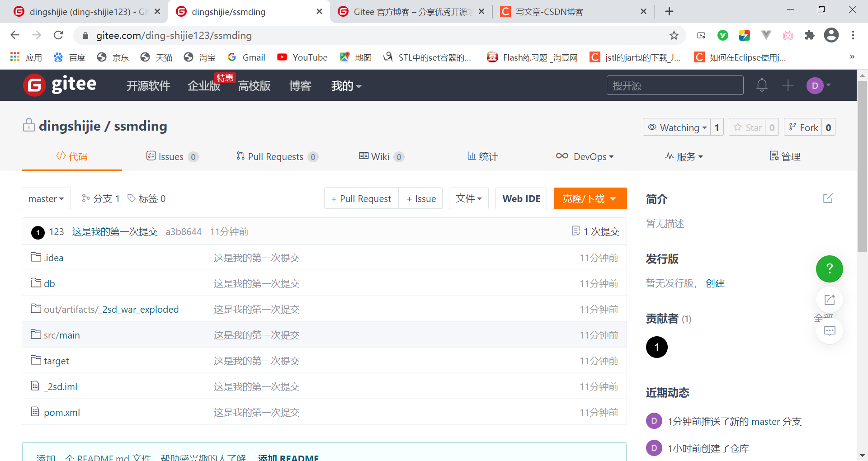This screenshot has width=868, height=461.
Task: Expand the 服务 menu
Action: [684, 156]
